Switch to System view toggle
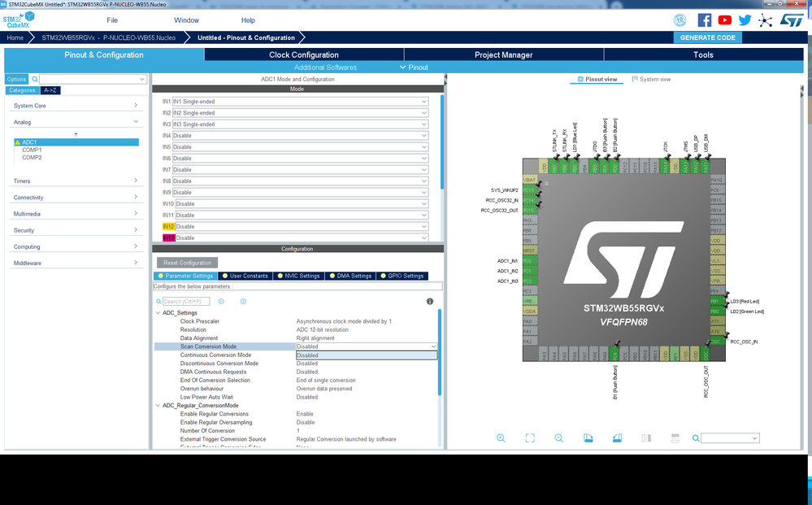This screenshot has height=505, width=812. pyautogui.click(x=651, y=79)
